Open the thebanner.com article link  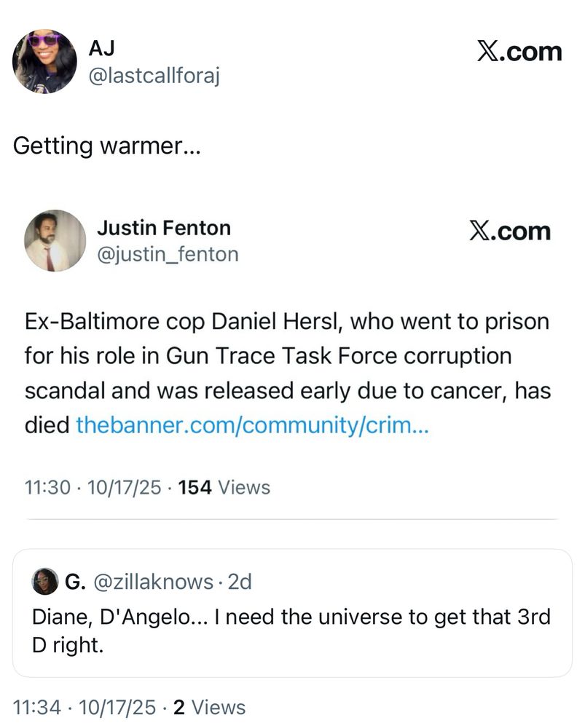(x=252, y=425)
